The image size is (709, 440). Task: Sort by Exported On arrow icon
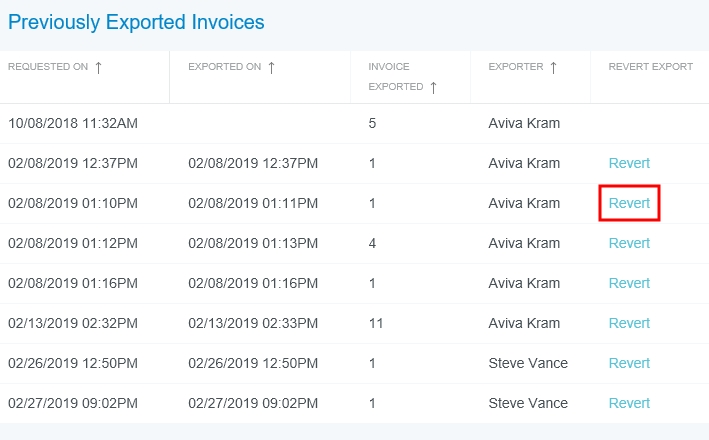271,67
